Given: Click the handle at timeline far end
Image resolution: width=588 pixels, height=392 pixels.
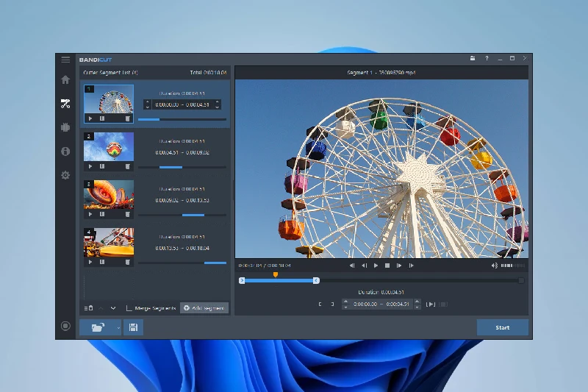Looking at the screenshot, I should (x=521, y=281).
